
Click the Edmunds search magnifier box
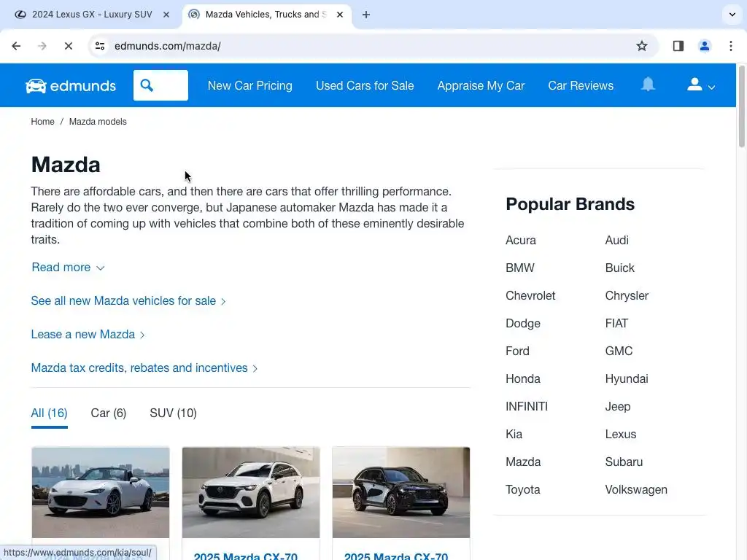160,85
